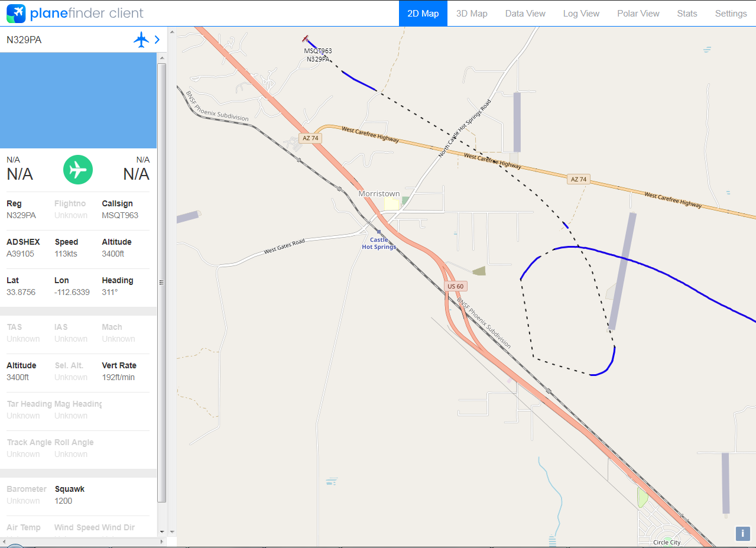Open map info button

coord(742,533)
